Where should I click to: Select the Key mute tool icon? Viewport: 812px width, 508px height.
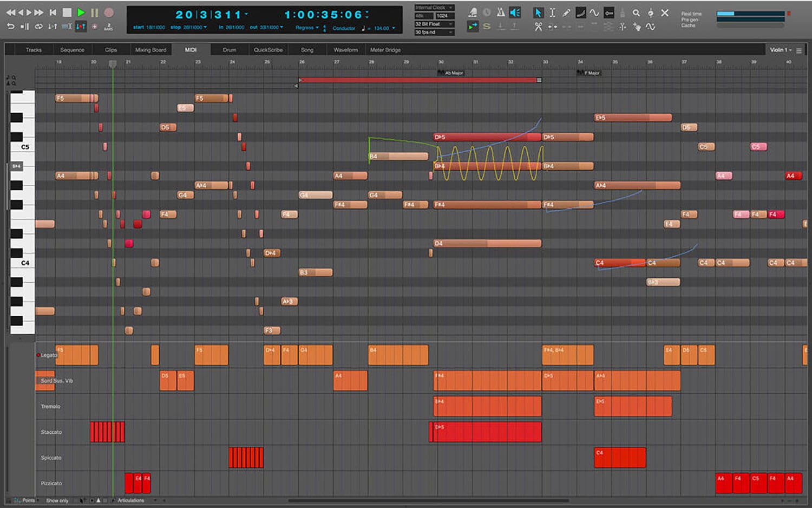[x=608, y=12]
